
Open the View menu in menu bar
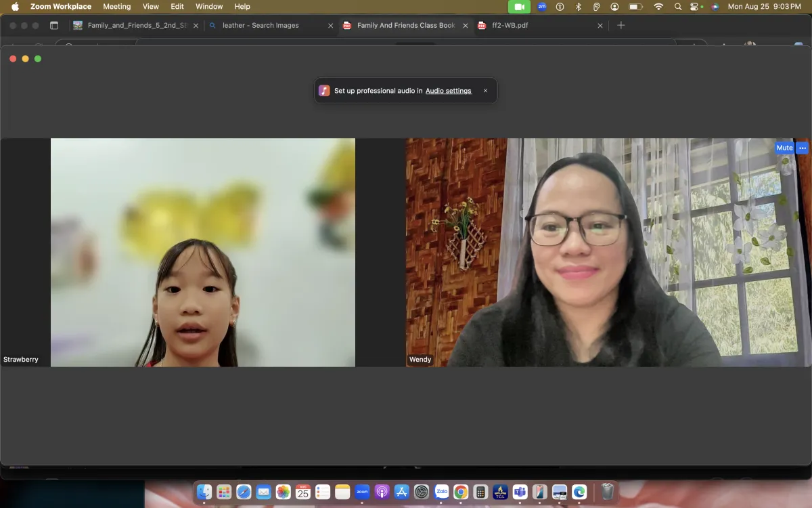point(150,6)
